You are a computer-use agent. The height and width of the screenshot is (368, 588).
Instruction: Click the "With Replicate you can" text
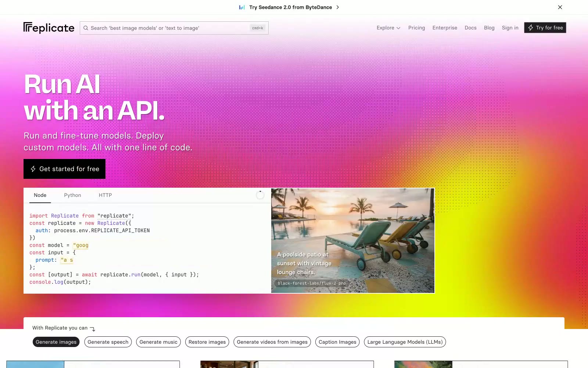(60, 328)
